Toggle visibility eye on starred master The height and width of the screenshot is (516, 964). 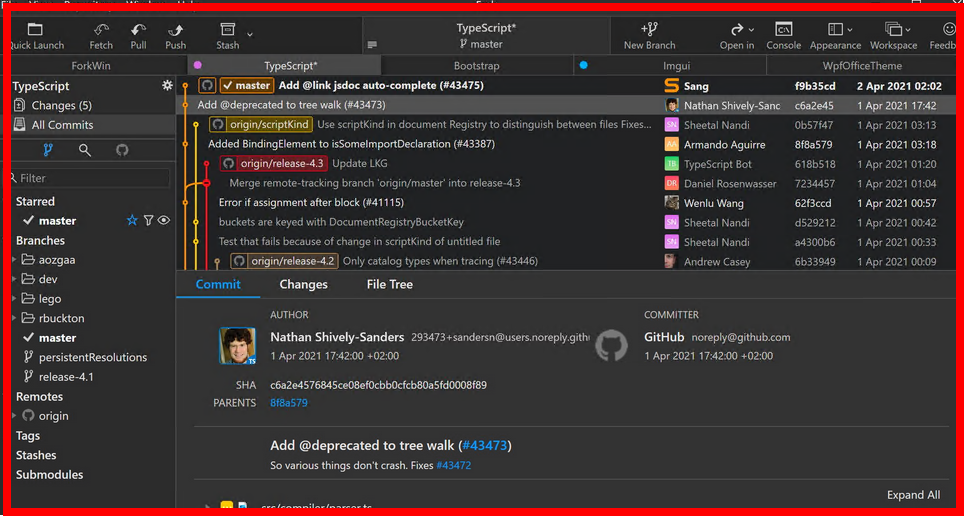tap(164, 220)
